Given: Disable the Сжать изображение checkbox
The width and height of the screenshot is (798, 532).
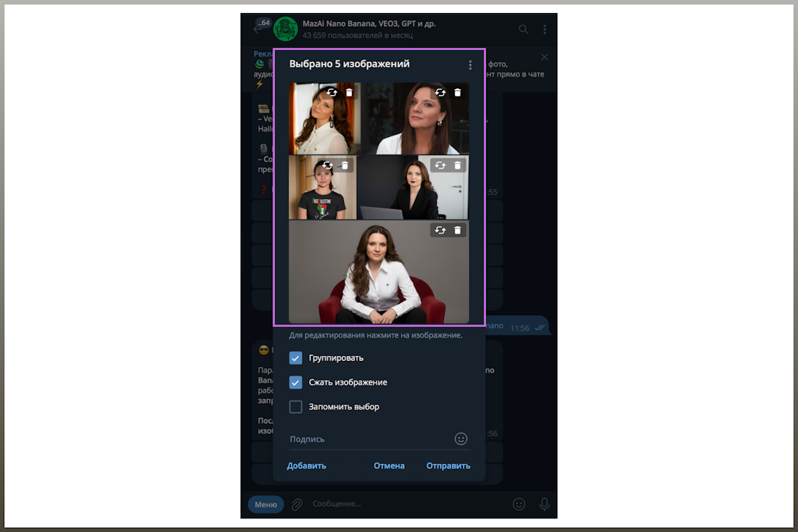Looking at the screenshot, I should [x=296, y=383].
